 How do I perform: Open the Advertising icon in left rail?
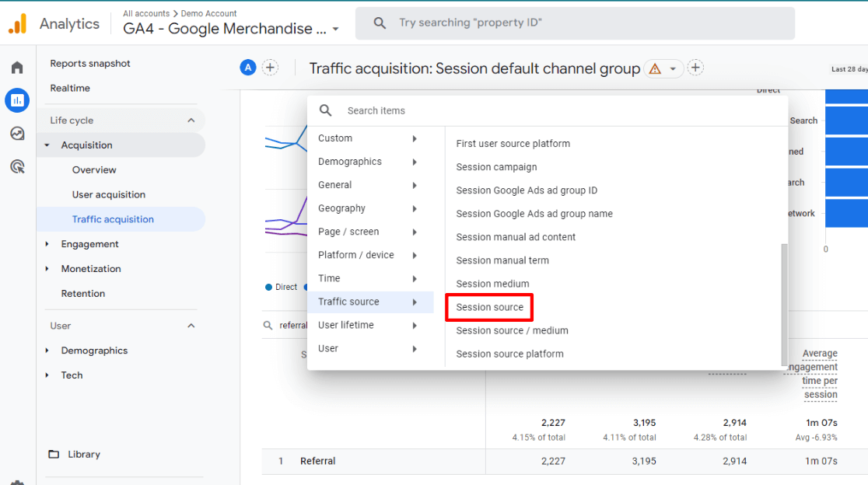click(x=17, y=166)
